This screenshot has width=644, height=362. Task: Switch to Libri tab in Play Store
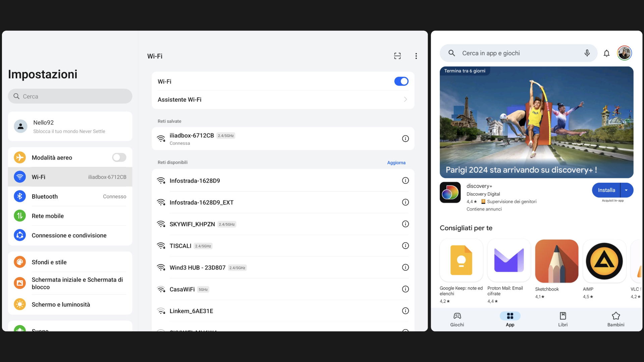(x=563, y=319)
